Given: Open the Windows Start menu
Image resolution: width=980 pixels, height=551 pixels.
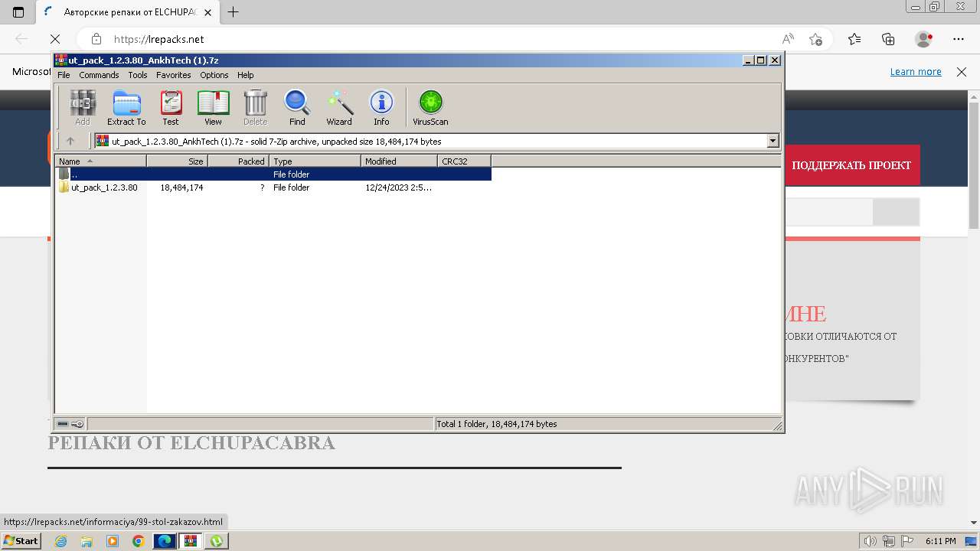Looking at the screenshot, I should [x=21, y=541].
